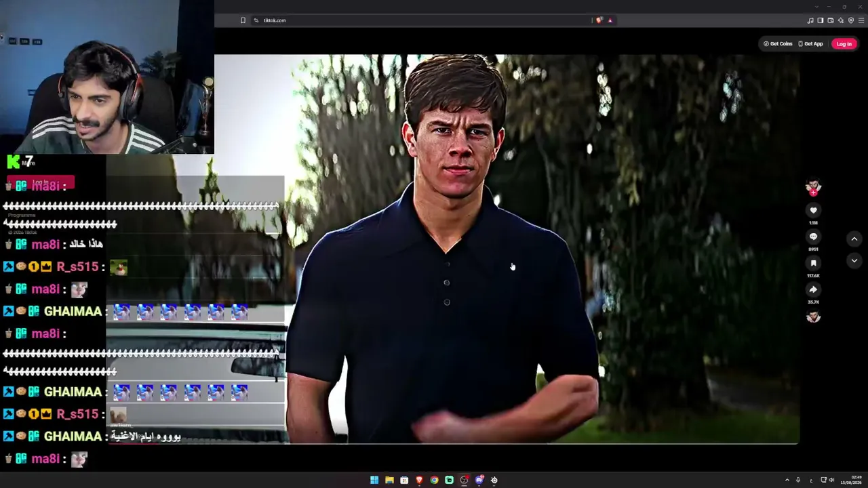Viewport: 868px width, 488px height.
Task: Open File Explorer from the taskbar
Action: click(389, 480)
